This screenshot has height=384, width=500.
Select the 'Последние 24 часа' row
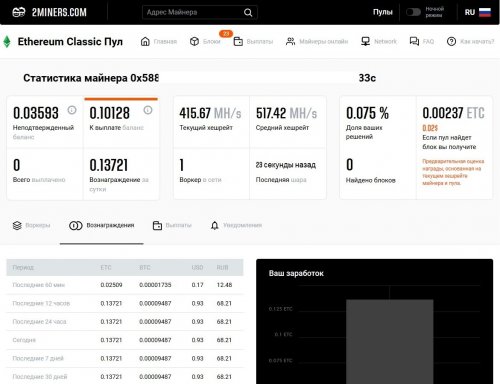tap(125, 322)
